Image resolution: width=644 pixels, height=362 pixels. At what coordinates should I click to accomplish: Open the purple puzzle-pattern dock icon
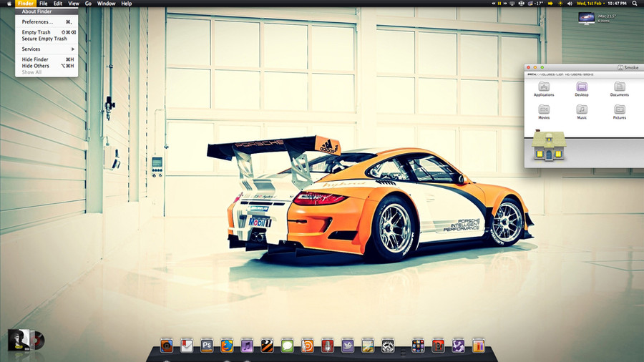pyautogui.click(x=459, y=346)
